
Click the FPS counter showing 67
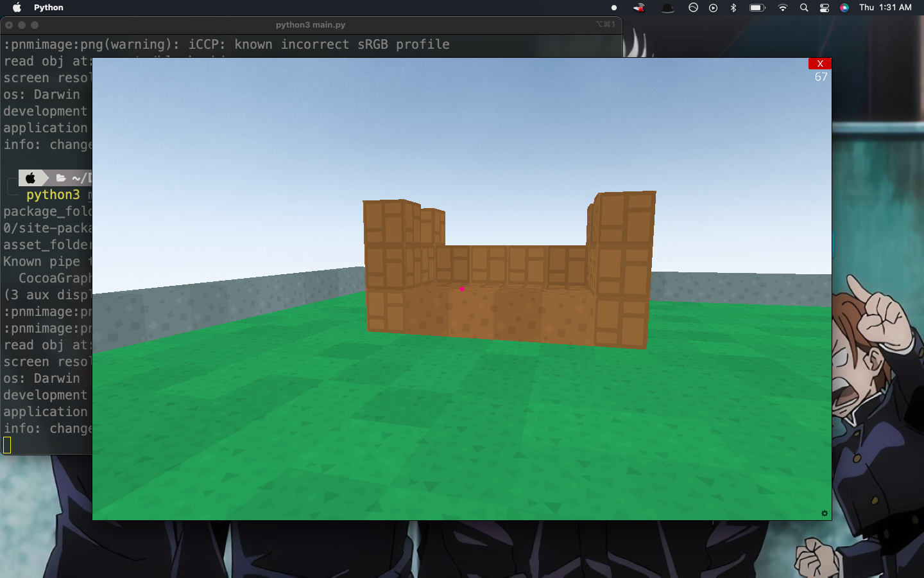tap(820, 76)
